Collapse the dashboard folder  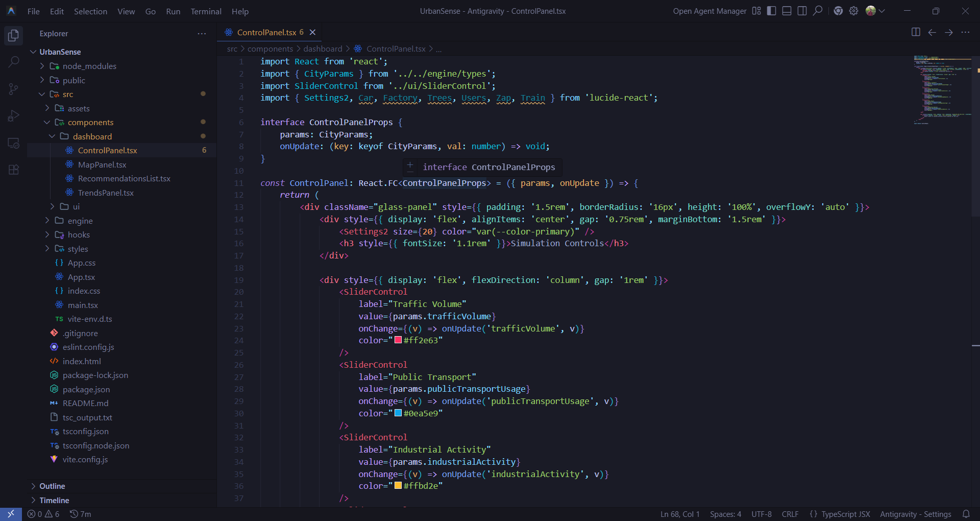click(92, 136)
